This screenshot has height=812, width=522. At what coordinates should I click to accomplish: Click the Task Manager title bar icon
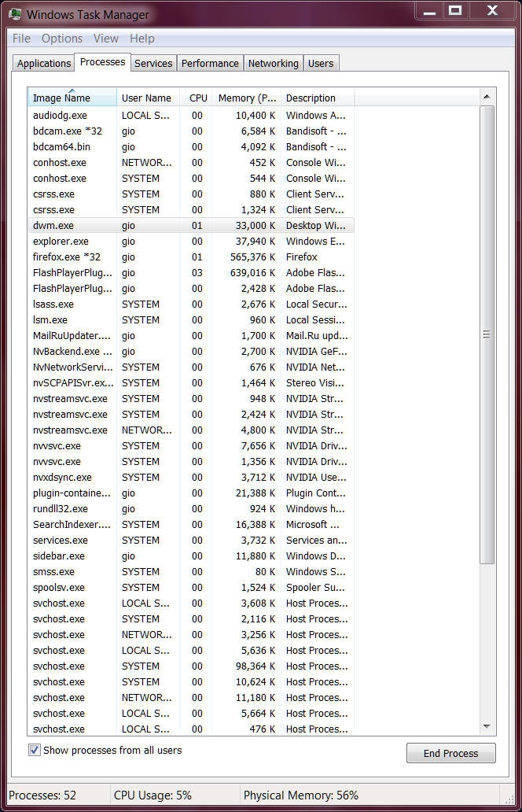15,14
